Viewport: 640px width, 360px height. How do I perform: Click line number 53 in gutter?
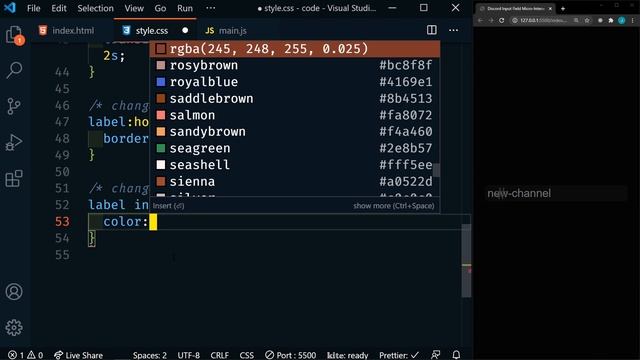point(62,222)
